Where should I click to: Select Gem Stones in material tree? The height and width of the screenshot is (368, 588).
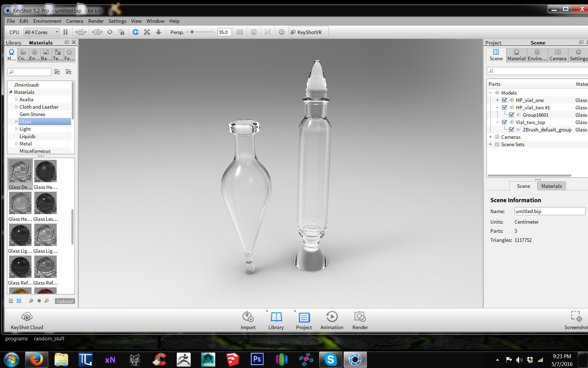[33, 114]
